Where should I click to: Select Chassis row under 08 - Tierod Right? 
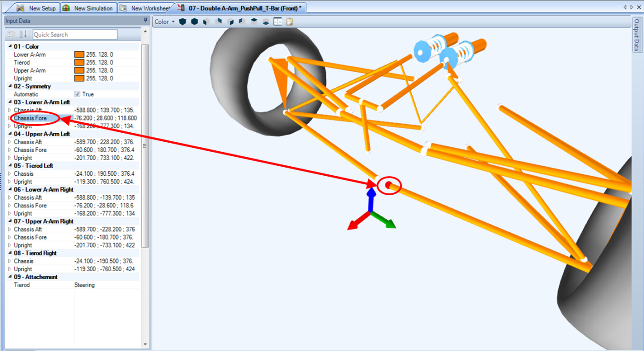point(73,261)
